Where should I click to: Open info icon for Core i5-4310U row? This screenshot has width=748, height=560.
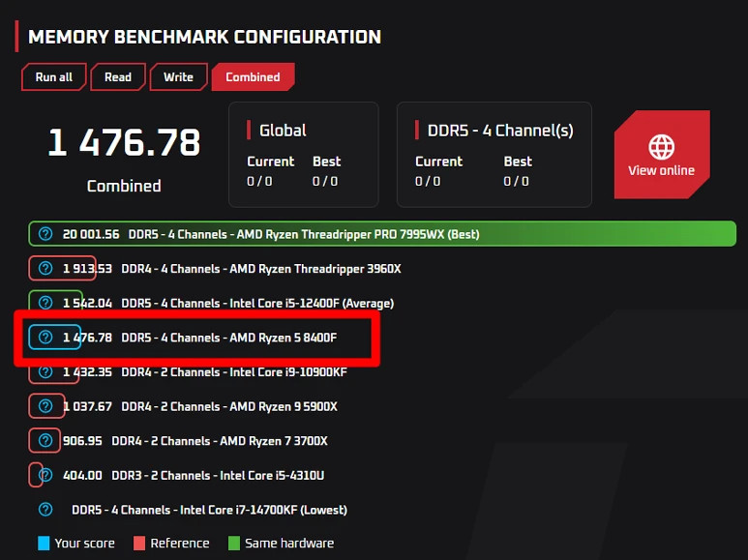pyautogui.click(x=45, y=475)
